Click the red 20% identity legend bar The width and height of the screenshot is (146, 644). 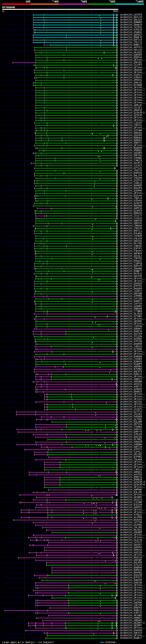pyautogui.click(x=16, y=4)
